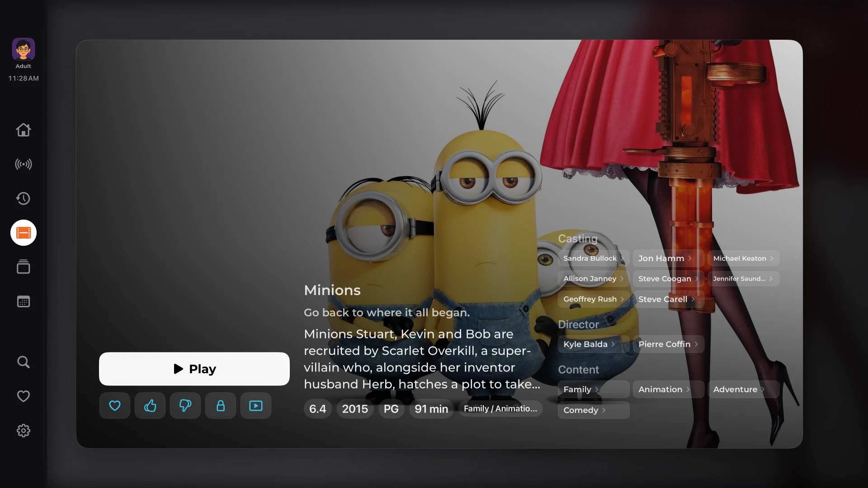Open cast member Allison Janney
Viewport: 868px width, 488px height.
click(594, 279)
